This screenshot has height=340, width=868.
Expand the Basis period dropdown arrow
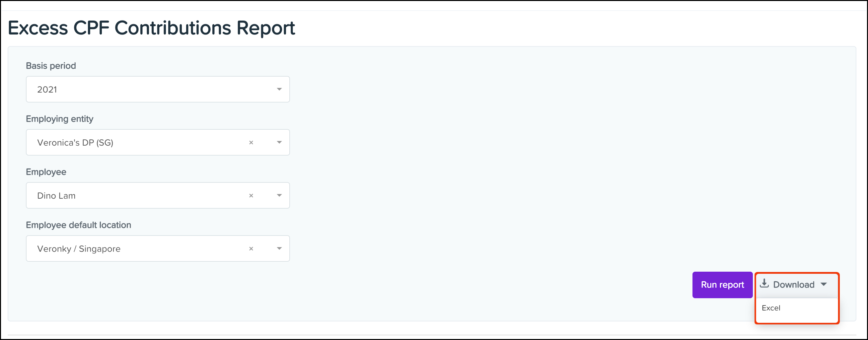click(x=279, y=89)
